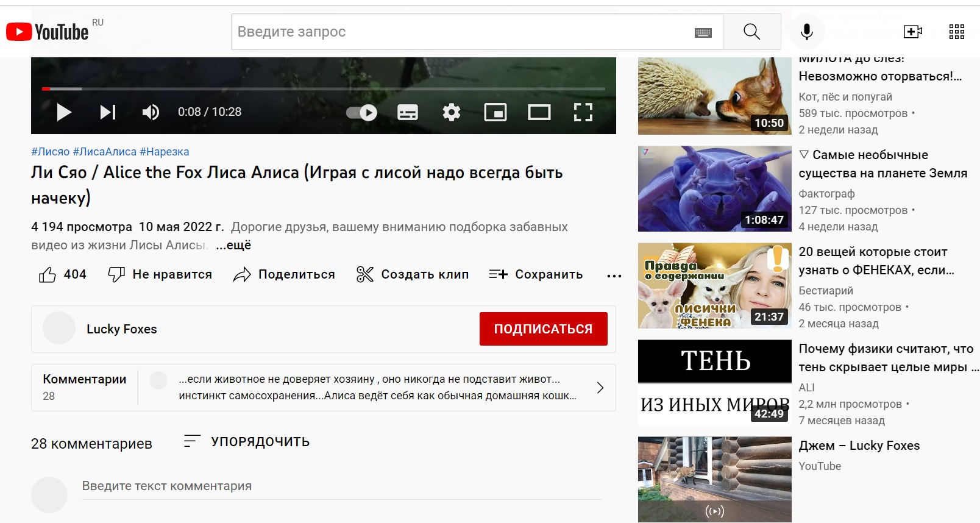
Task: Click your avatar beside comment field
Action: point(49,495)
